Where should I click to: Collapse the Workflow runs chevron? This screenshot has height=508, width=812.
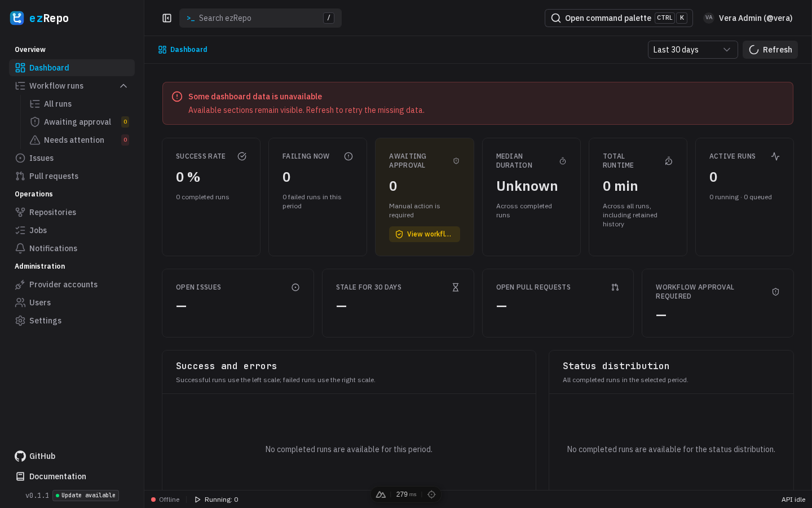[x=123, y=86]
